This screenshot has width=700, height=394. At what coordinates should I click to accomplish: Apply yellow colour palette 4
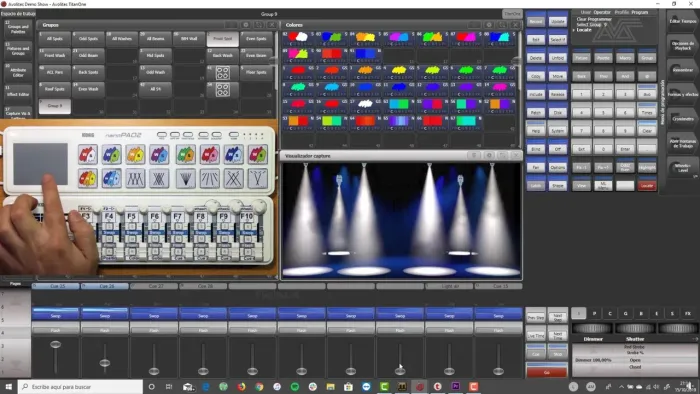tap(399, 72)
